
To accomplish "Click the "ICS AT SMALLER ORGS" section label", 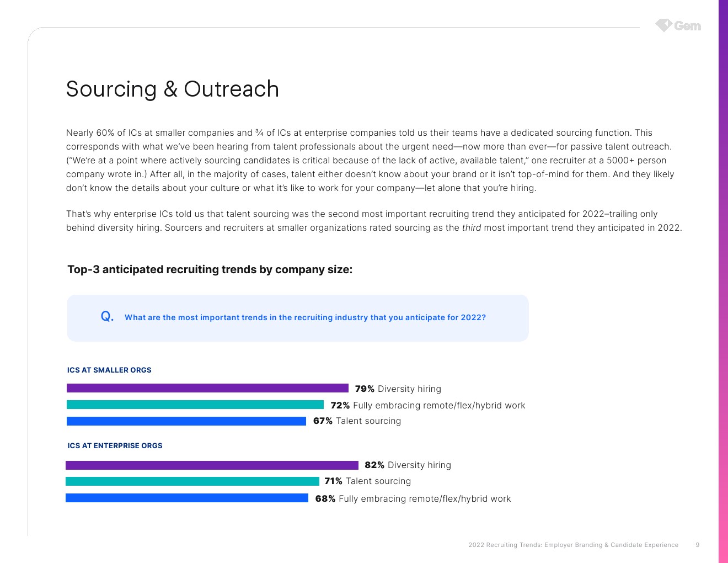I will pos(109,370).
